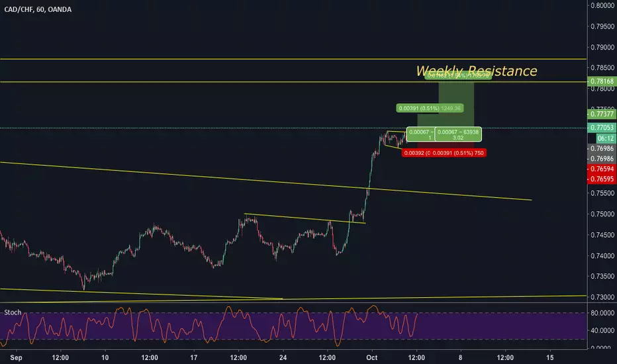
Task: Click the 0.79000 price axis label
Action: point(602,47)
